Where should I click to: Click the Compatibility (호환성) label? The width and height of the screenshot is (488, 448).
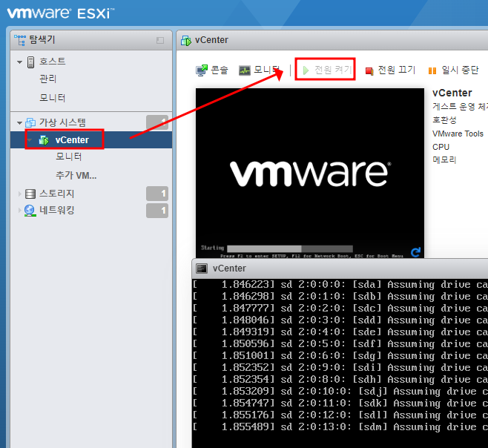pyautogui.click(x=444, y=120)
